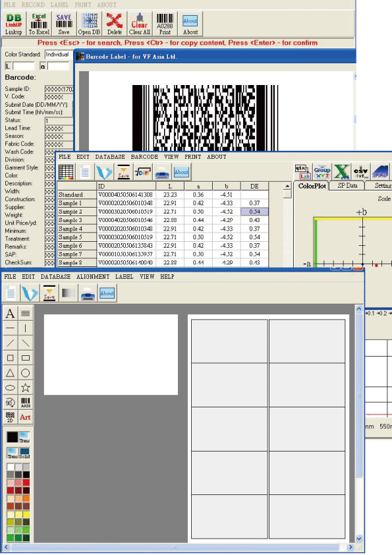Click the color grid icon in middle window
Image resolution: width=392 pixels, height=555 pixels.
pyautogui.click(x=66, y=172)
